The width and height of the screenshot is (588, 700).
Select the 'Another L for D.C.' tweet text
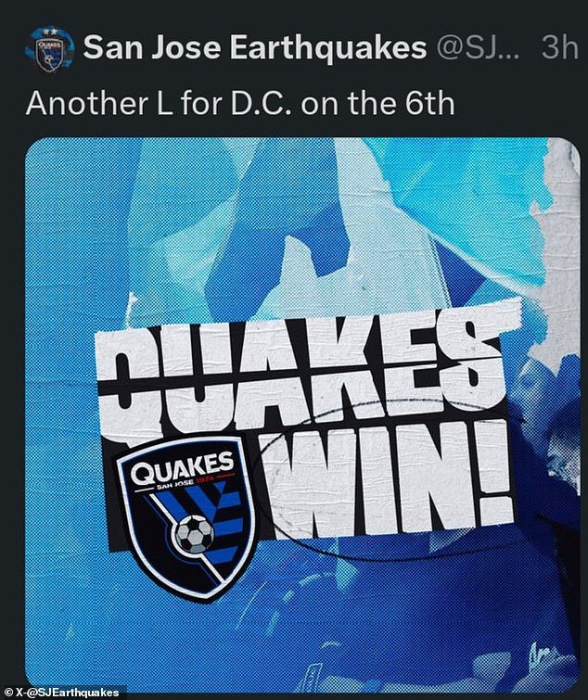coord(240,104)
